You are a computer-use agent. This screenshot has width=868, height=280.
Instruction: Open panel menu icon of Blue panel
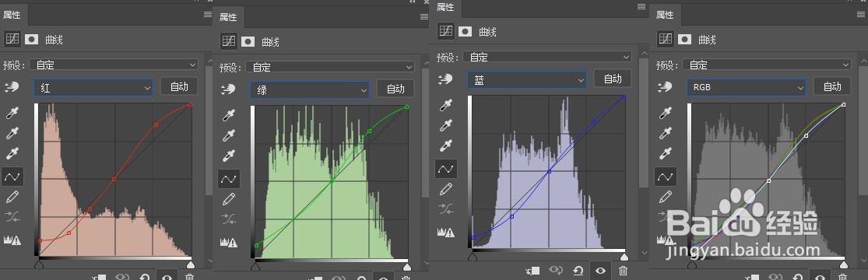641,7
